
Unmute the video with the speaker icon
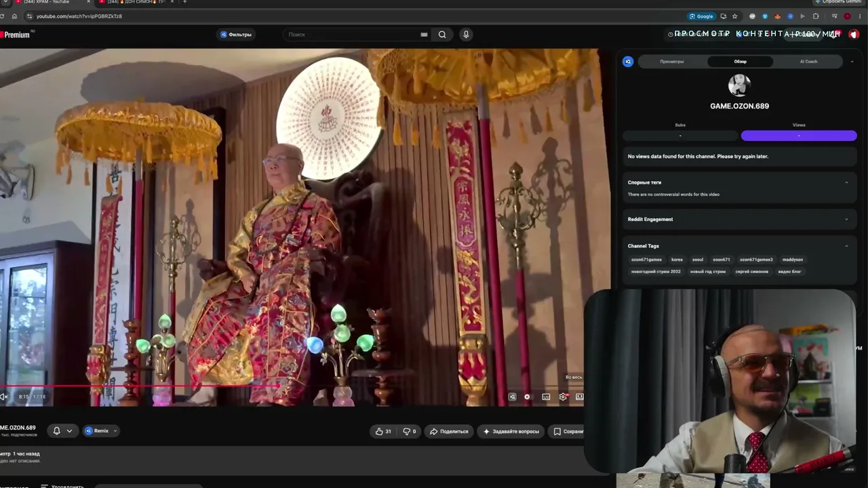click(x=4, y=396)
